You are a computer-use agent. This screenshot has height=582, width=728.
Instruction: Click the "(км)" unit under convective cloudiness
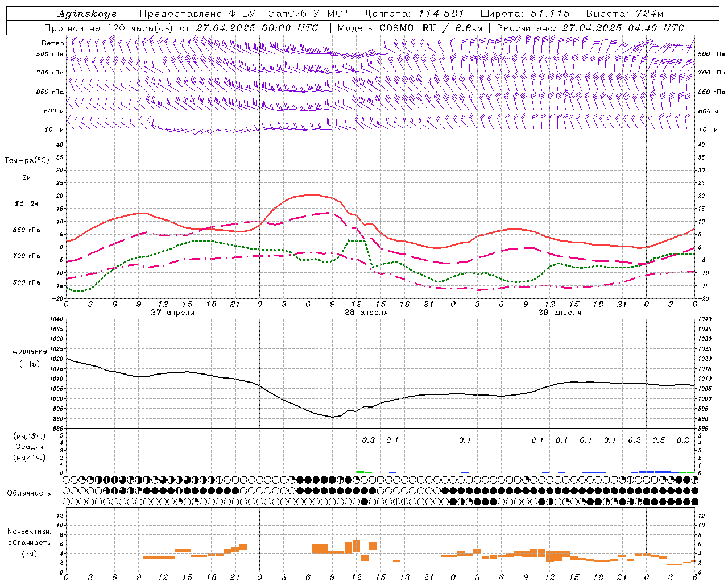tap(29, 554)
